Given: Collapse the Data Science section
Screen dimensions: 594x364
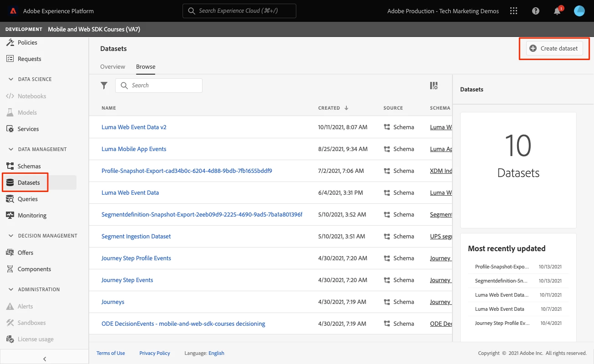Looking at the screenshot, I should tap(11, 79).
